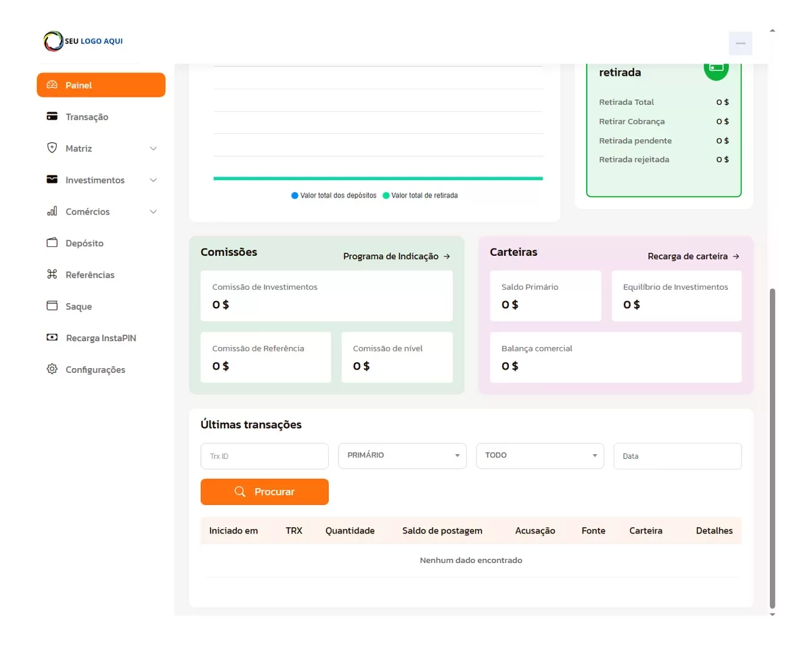Expand the Matriz submenu chevron
This screenshot has width=812, height=645.
click(x=153, y=148)
